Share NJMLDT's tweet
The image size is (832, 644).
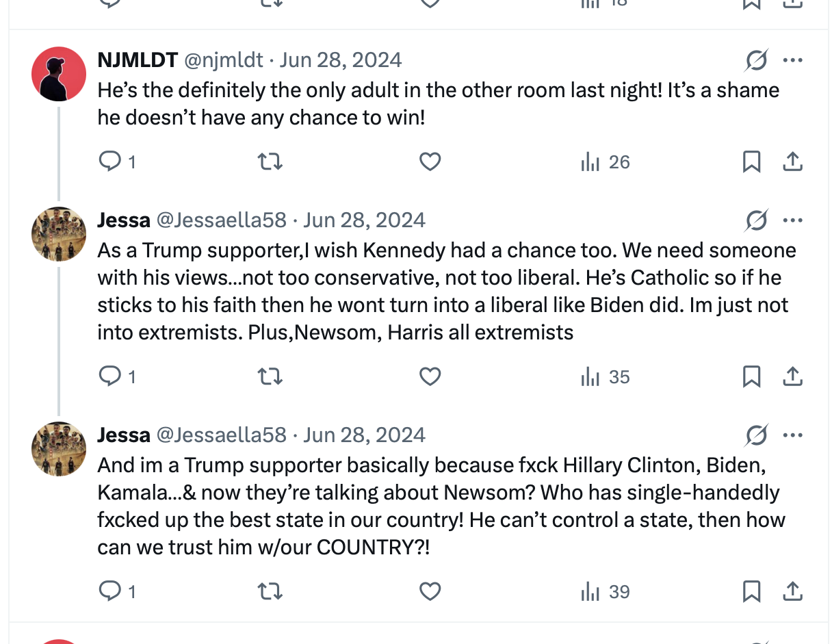792,162
